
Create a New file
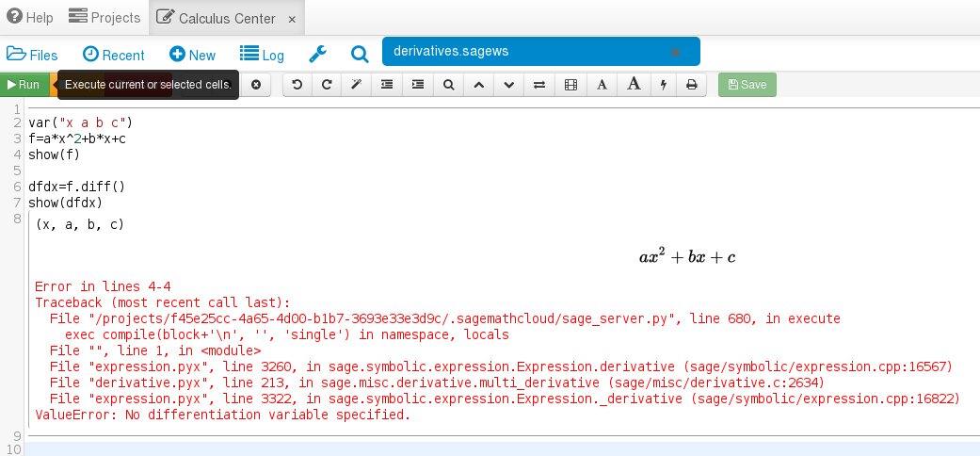(x=193, y=55)
